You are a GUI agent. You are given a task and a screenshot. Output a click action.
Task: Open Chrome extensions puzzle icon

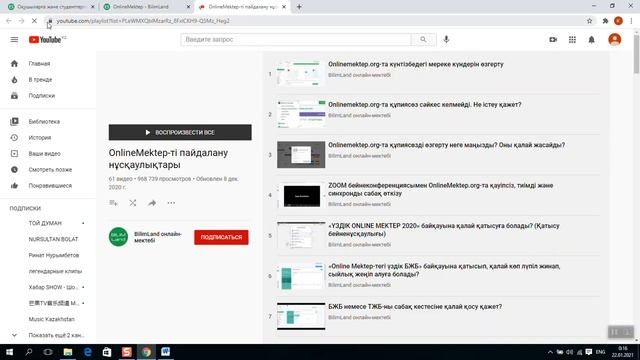click(x=605, y=21)
